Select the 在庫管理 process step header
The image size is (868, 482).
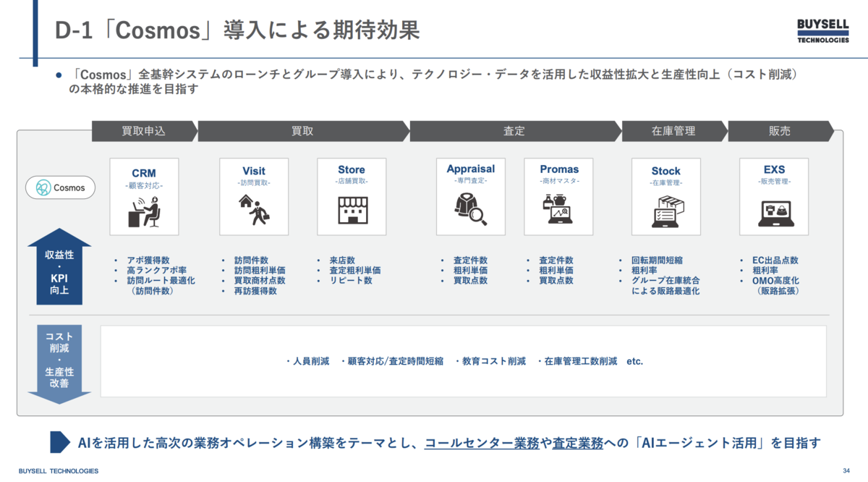673,131
